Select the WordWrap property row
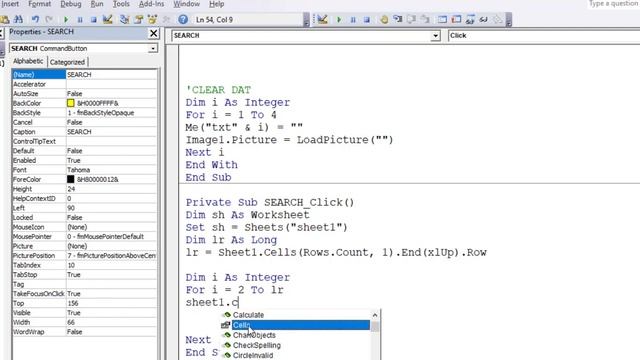This screenshot has height=360, width=640. pos(84,332)
